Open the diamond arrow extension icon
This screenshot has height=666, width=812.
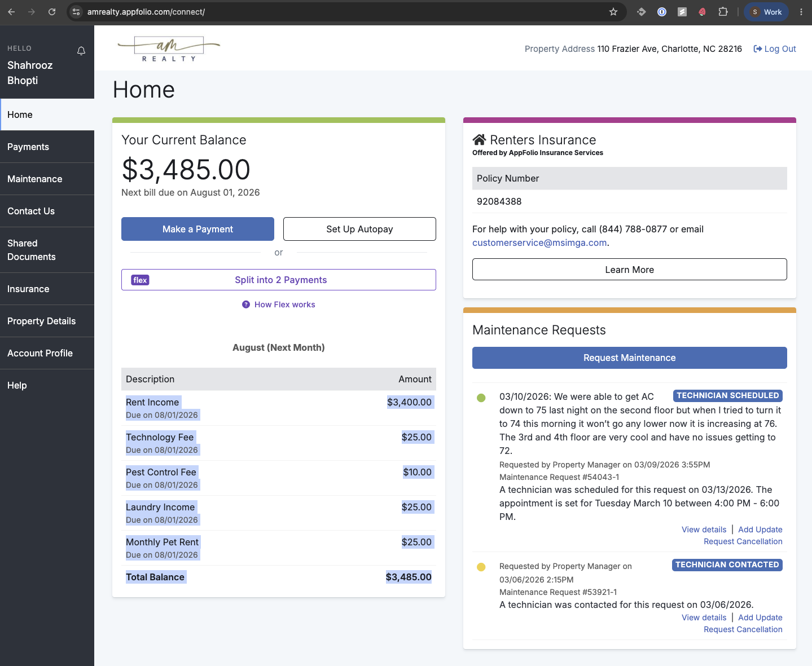click(x=642, y=12)
